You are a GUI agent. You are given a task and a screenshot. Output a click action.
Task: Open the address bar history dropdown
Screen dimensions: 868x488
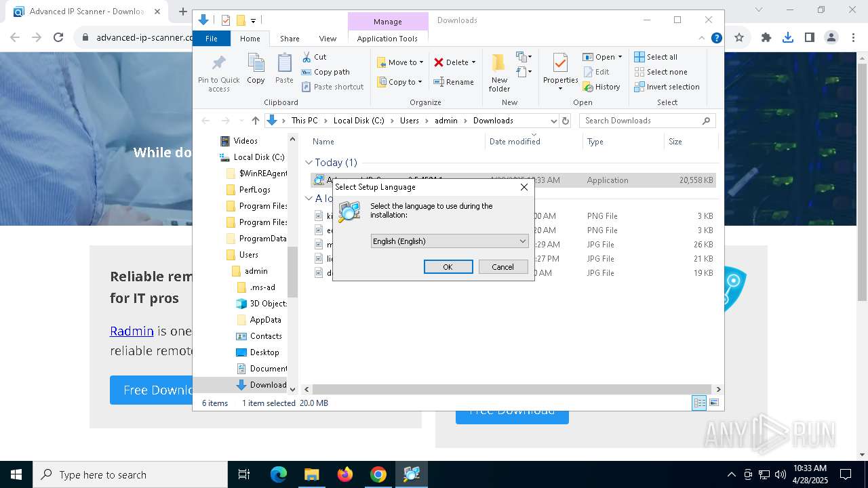pos(553,121)
